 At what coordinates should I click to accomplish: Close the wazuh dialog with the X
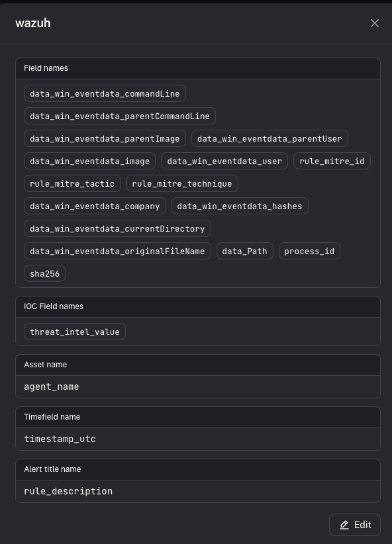coord(375,23)
